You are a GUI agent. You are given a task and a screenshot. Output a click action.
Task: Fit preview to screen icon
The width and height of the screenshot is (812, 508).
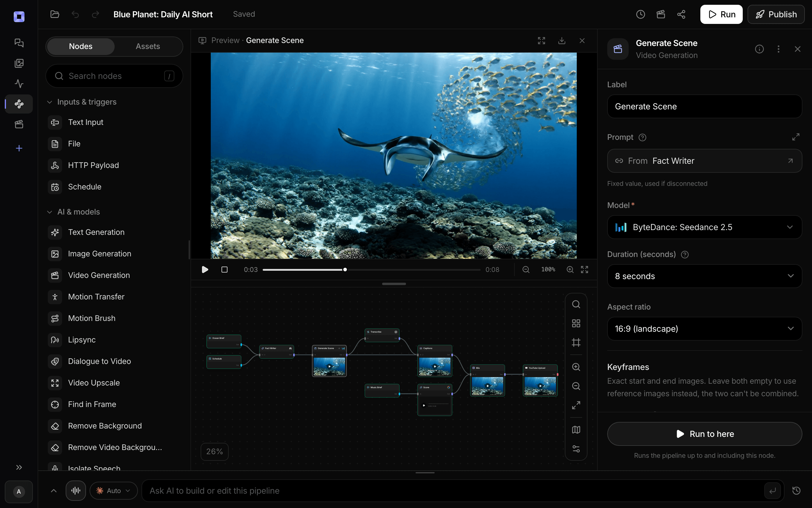(x=585, y=270)
